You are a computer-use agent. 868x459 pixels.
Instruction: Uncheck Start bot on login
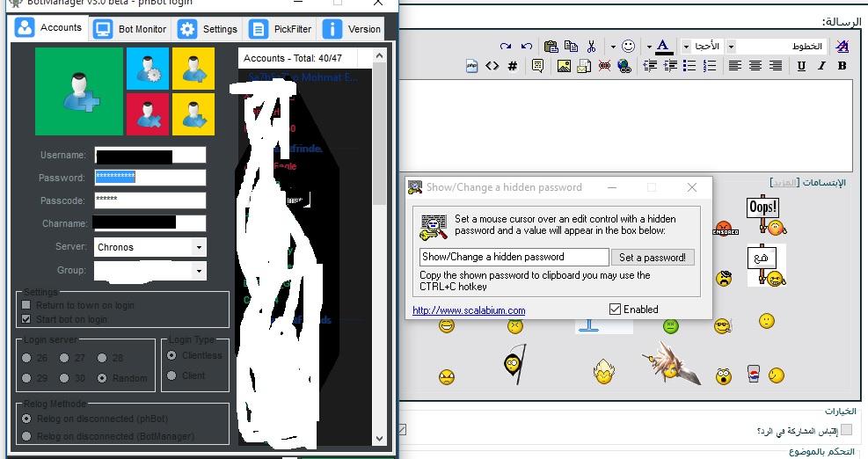coord(26,319)
